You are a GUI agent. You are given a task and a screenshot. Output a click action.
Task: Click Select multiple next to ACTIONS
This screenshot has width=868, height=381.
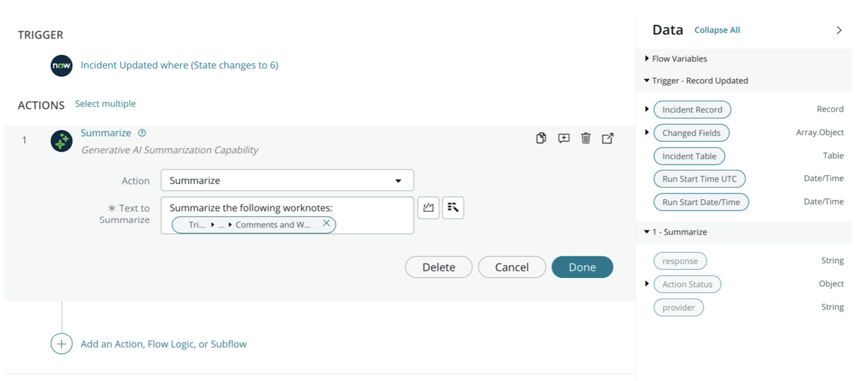[x=105, y=103]
